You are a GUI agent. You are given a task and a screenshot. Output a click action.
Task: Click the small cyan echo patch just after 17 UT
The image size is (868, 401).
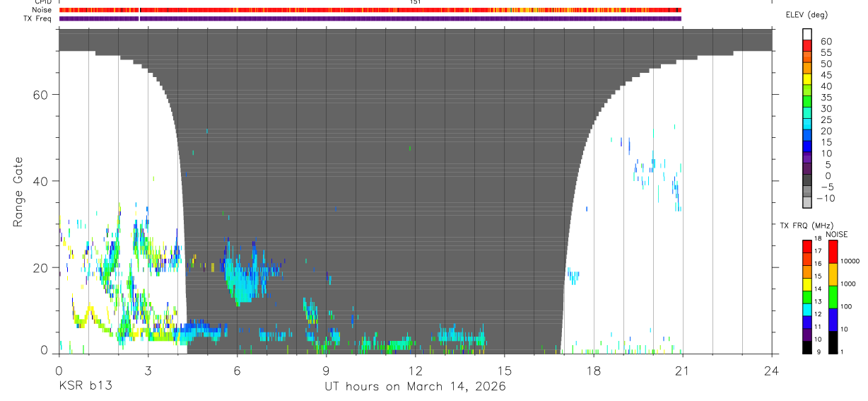573,275
